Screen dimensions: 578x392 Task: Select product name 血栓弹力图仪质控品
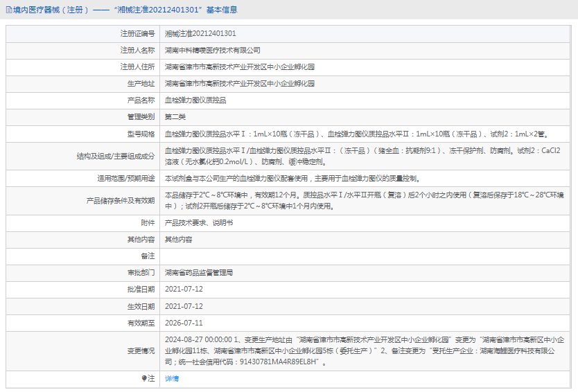point(195,100)
